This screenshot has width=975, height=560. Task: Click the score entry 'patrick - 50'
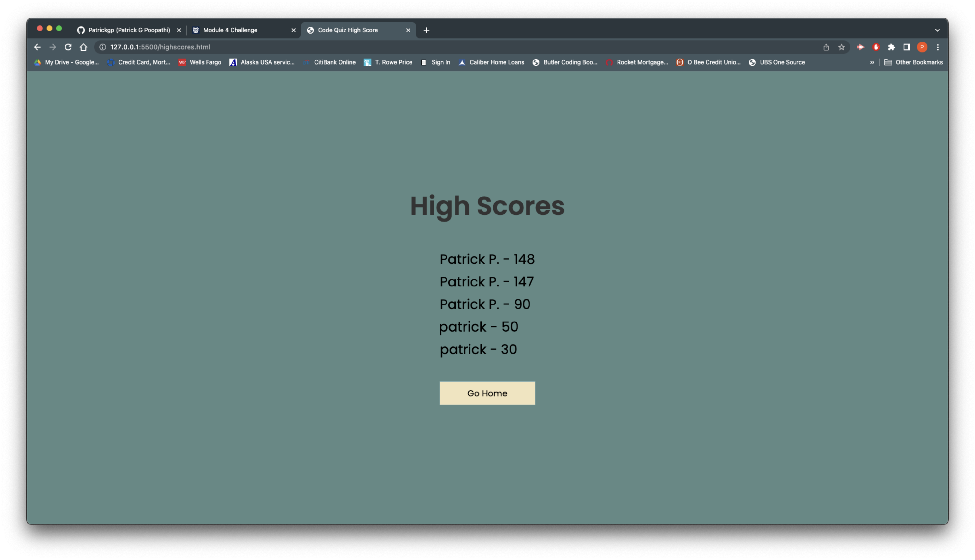point(479,327)
